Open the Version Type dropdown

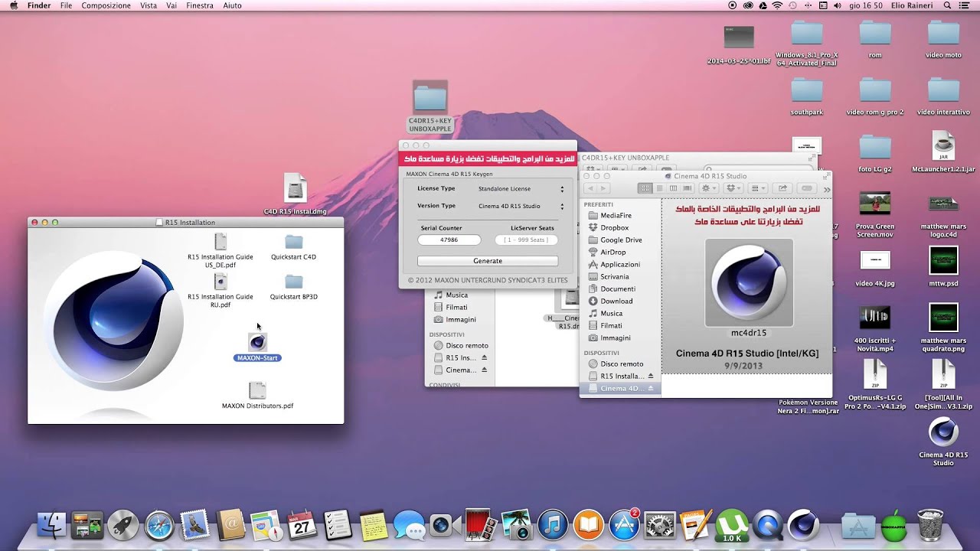tap(521, 206)
